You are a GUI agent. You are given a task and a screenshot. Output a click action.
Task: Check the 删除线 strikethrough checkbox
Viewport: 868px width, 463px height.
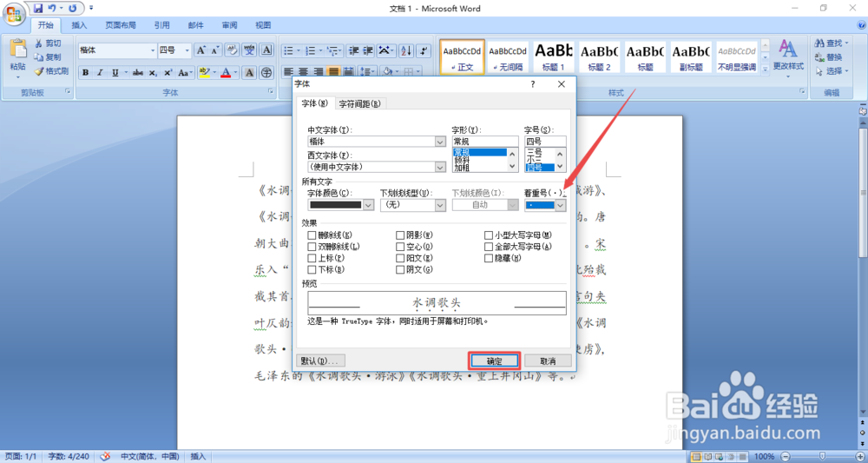pos(312,235)
